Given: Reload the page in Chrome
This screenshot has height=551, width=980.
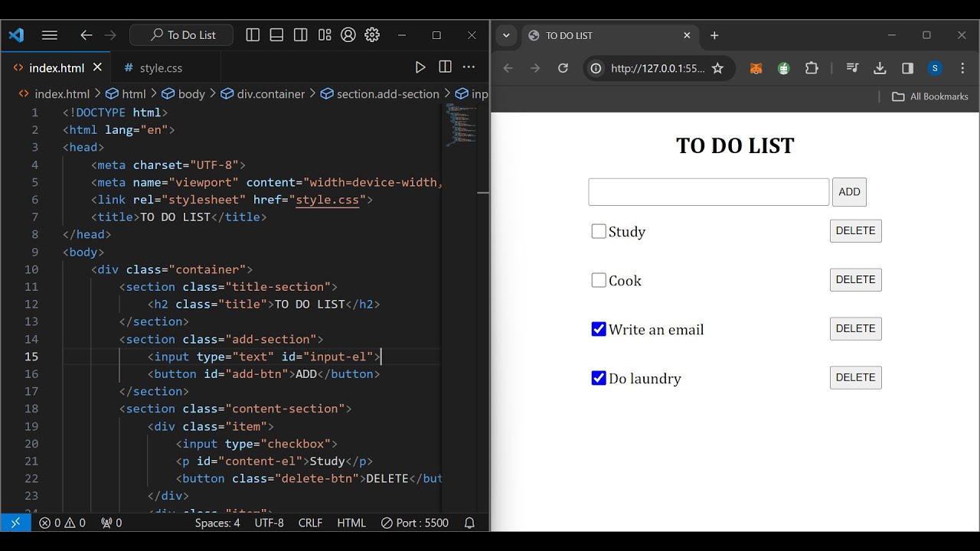Looking at the screenshot, I should pos(563,68).
